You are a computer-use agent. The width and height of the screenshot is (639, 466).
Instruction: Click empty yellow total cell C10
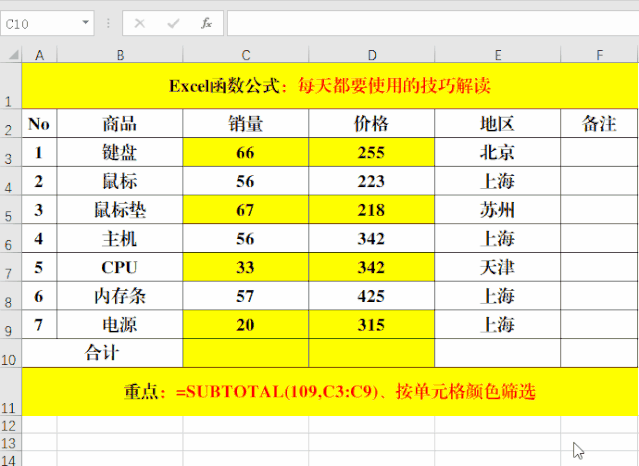(x=246, y=353)
